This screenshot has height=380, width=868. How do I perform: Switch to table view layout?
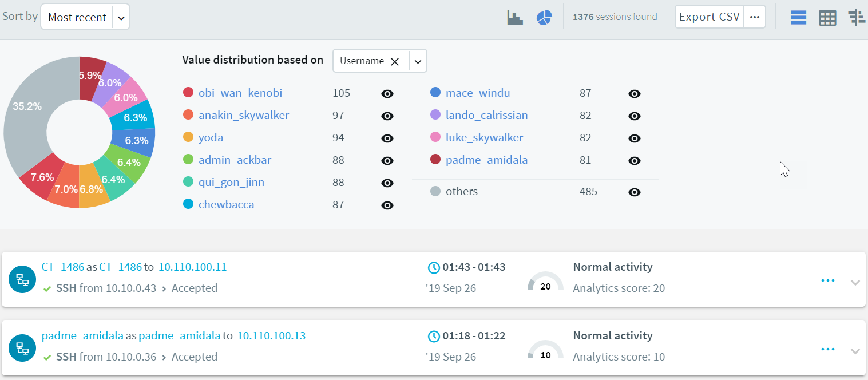827,18
